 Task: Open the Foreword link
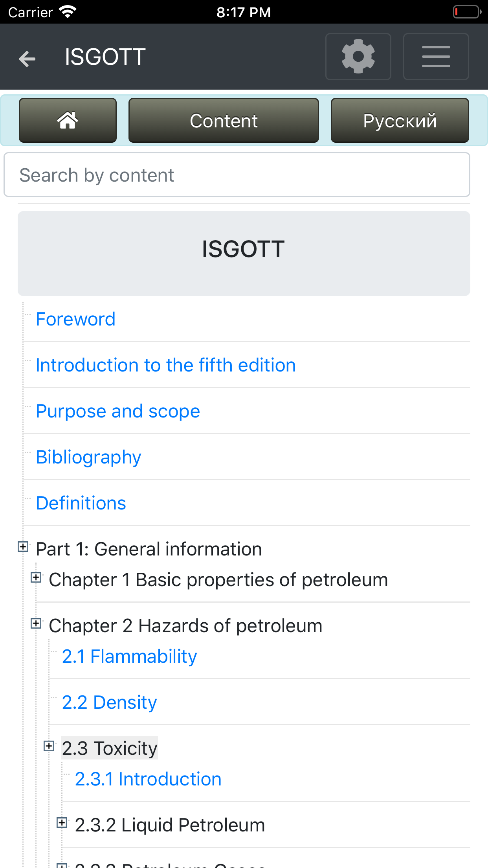coord(75,319)
